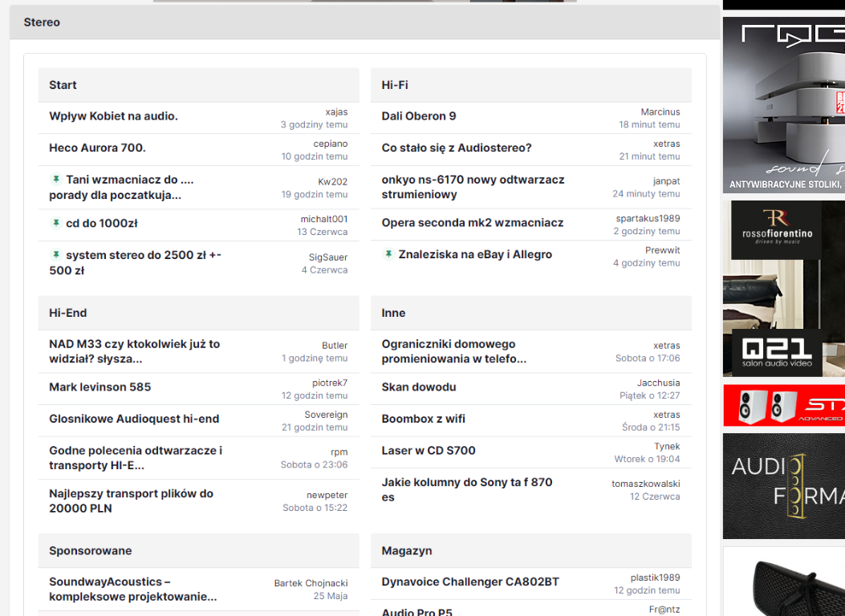Viewport: 845px width, 616px height.
Task: Open user profile newpeter
Action: coord(327,496)
